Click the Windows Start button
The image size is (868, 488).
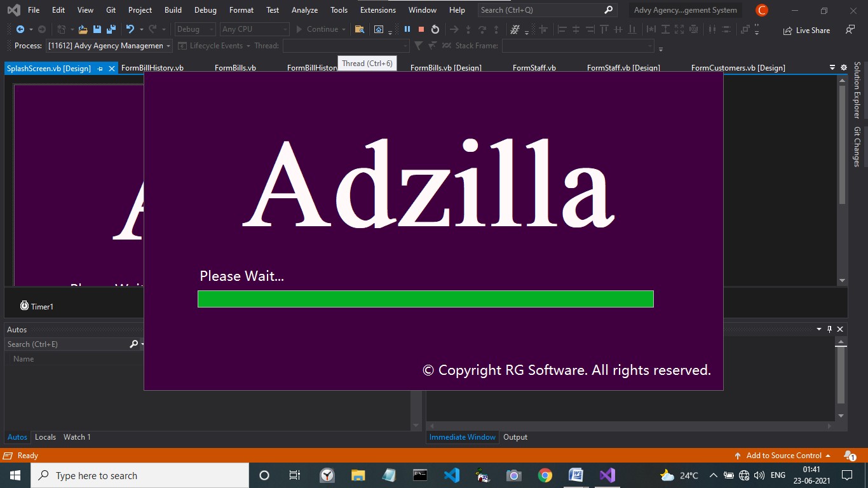click(15, 475)
